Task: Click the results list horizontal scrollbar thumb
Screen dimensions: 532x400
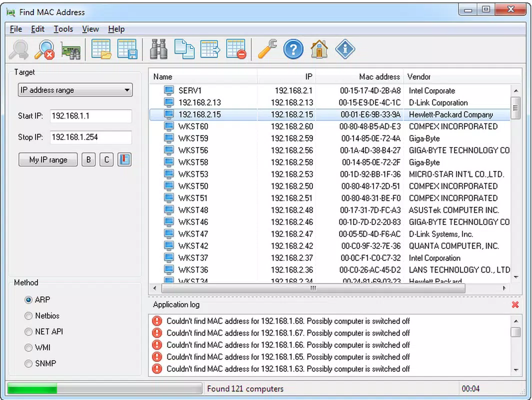Action: pyautogui.click(x=313, y=288)
